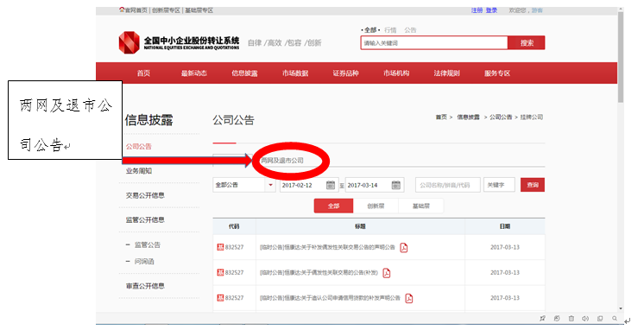Viewport: 644px width, 330px height.
Task: Open the 基础层专区 top link
Action: coord(199,10)
